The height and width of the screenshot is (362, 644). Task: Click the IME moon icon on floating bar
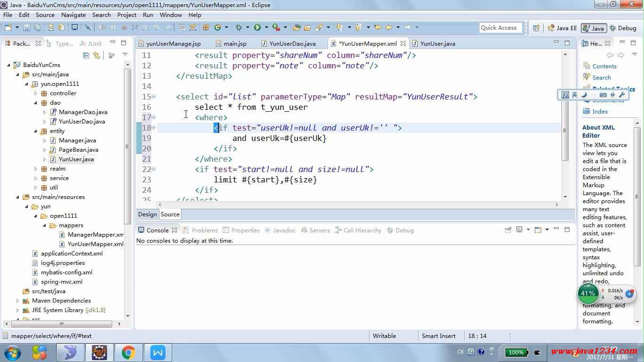(x=584, y=95)
